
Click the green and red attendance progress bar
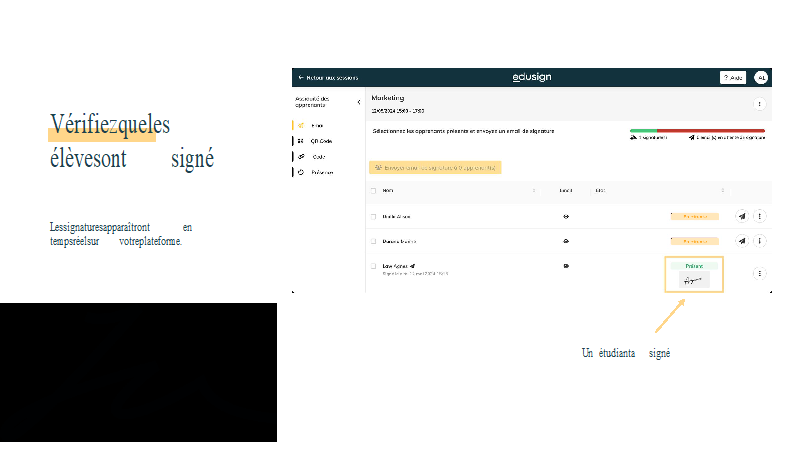coord(696,130)
